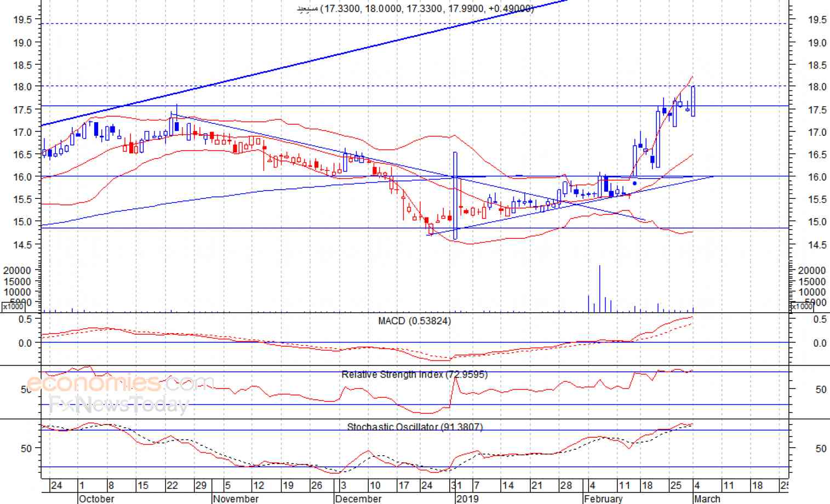This screenshot has width=830, height=504.
Task: Select the latest candlestick reaching 18.0
Action: click(x=693, y=101)
